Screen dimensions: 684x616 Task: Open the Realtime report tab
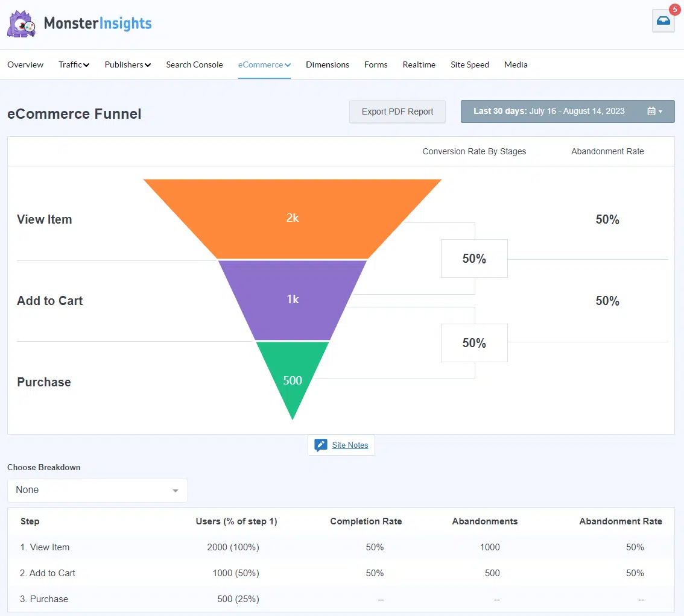(x=419, y=64)
